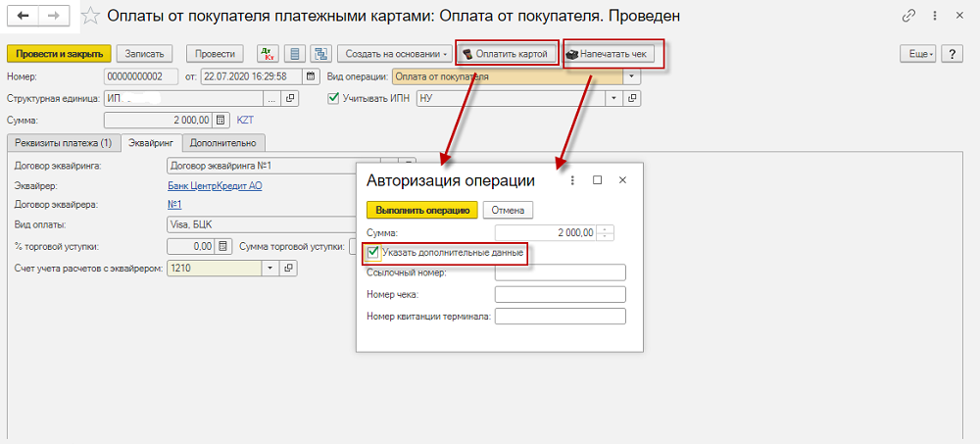This screenshot has width=980, height=444.
Task: Select the Эквайринг tab
Action: pyautogui.click(x=151, y=142)
